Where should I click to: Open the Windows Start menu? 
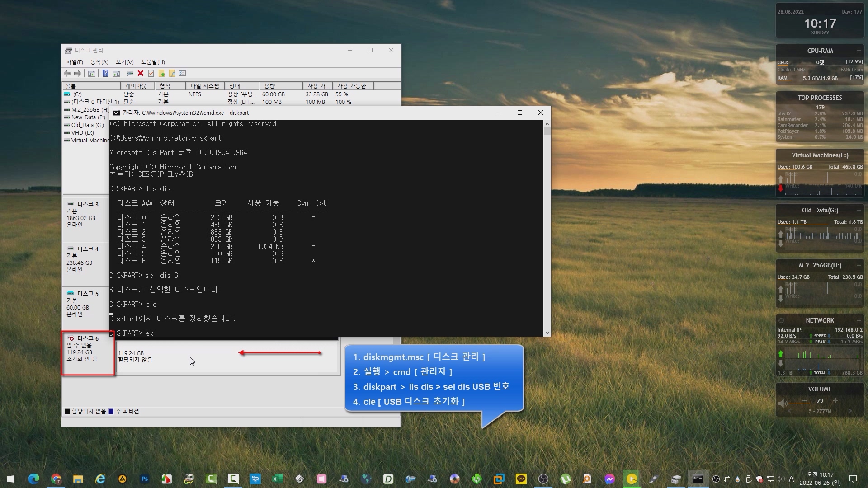pyautogui.click(x=11, y=479)
